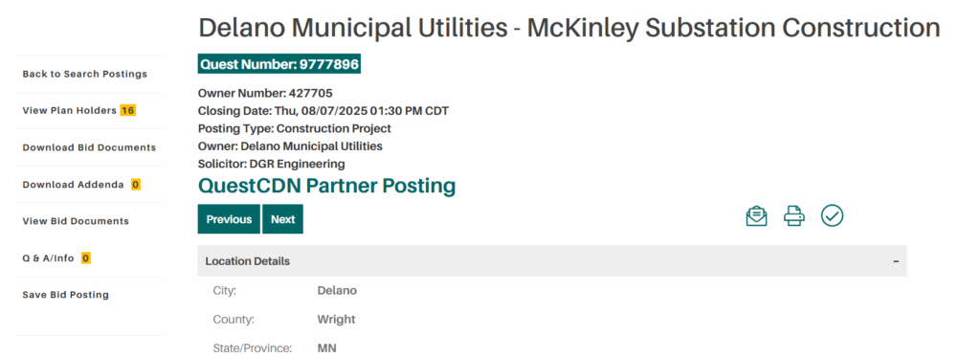Image resolution: width=980 pixels, height=358 pixels.
Task: Click the printer icon
Action: pos(793,215)
